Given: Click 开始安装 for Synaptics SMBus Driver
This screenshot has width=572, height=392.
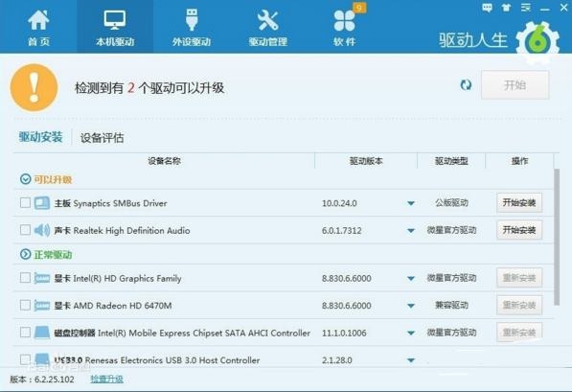Looking at the screenshot, I should [x=519, y=202].
